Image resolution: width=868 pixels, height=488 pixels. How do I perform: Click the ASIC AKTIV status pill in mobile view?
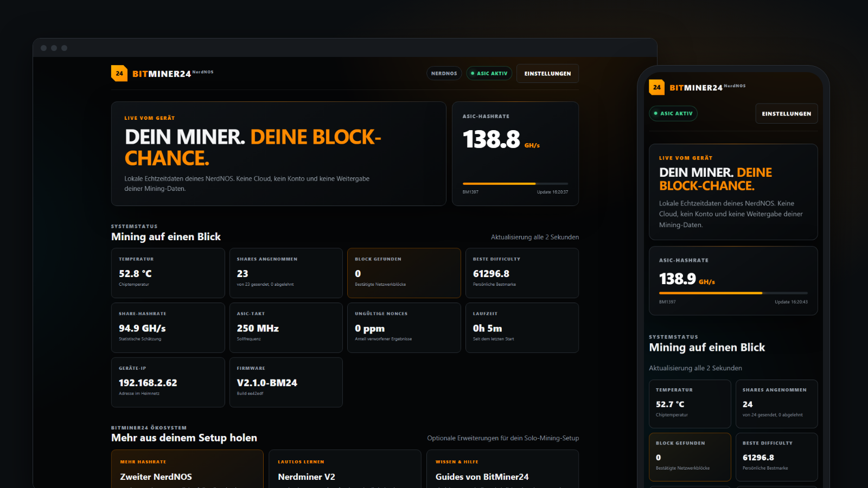point(673,113)
